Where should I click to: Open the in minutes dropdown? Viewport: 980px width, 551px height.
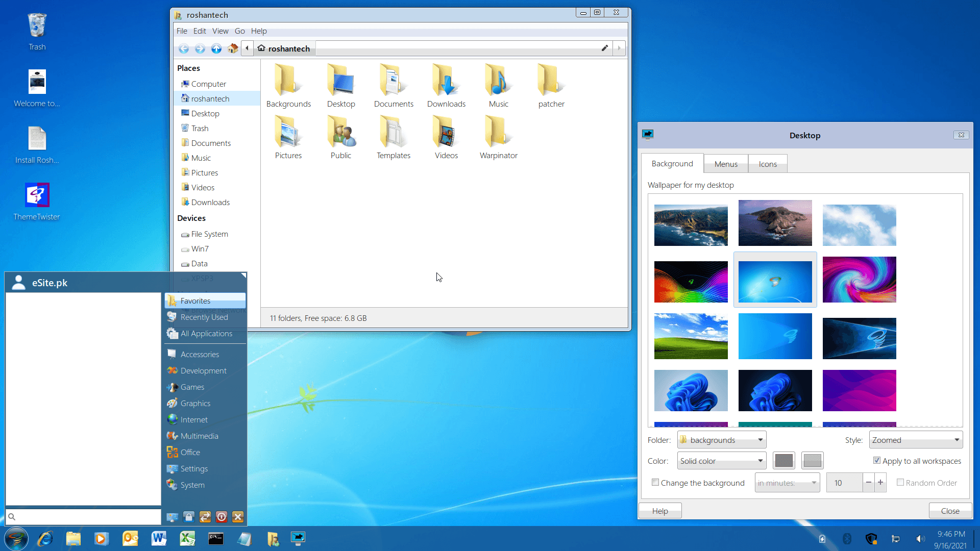tap(787, 483)
